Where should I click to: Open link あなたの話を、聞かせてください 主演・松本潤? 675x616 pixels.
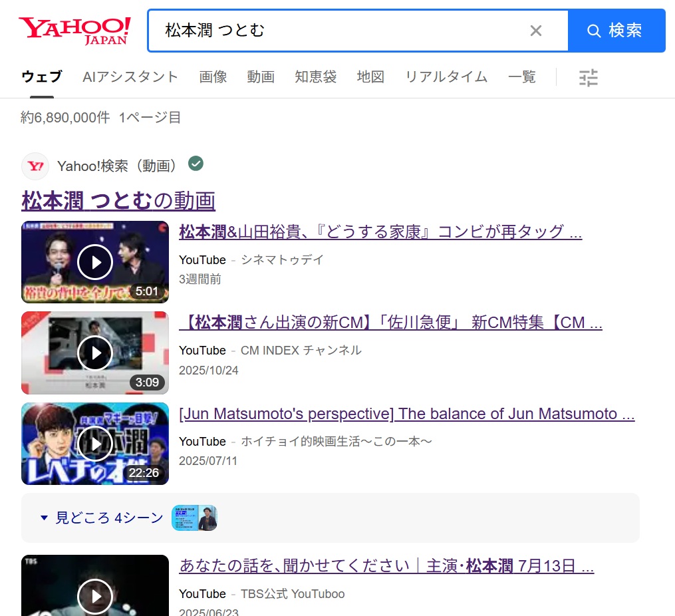386,566
